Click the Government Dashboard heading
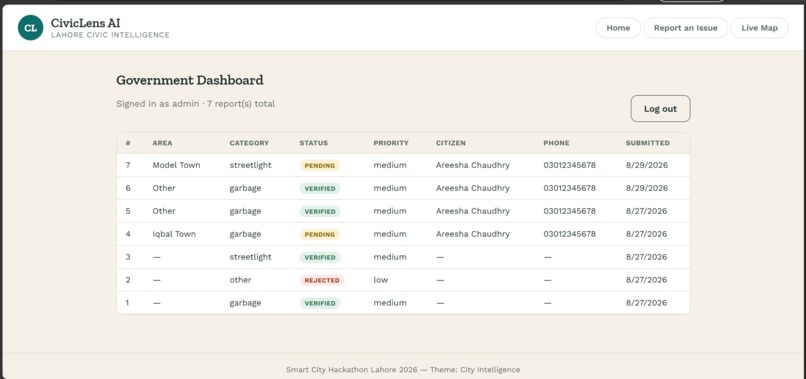The height and width of the screenshot is (379, 806). pos(190,80)
